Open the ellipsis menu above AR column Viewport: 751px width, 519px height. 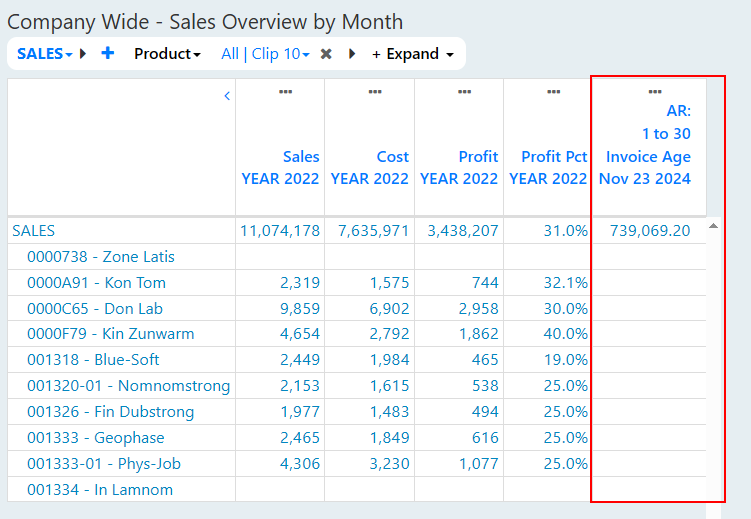[x=655, y=91]
